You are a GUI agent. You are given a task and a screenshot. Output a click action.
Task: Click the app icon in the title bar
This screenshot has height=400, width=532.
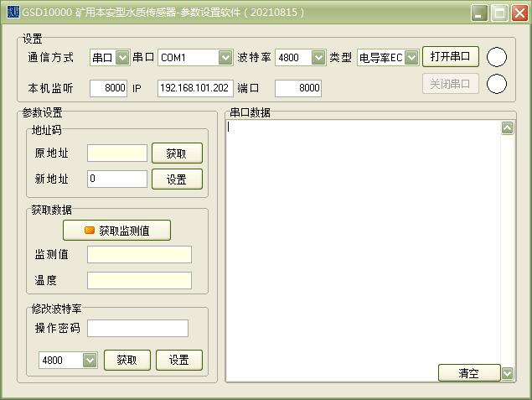(x=13, y=13)
